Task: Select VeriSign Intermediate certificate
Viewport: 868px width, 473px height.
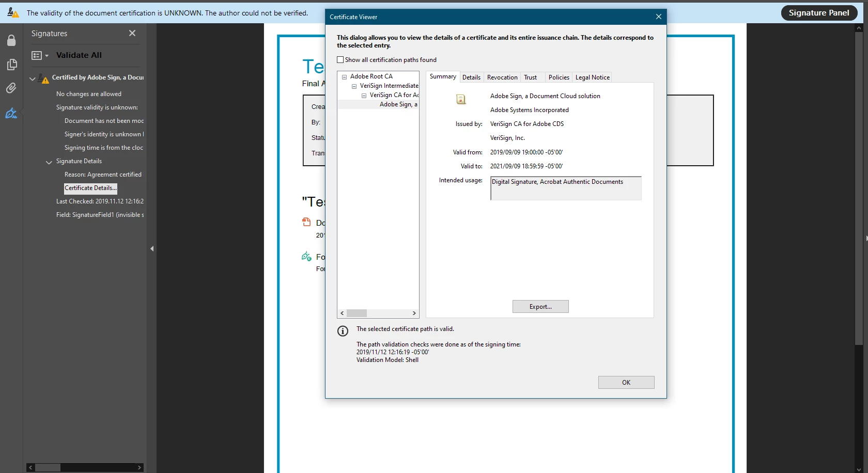Action: pos(389,86)
